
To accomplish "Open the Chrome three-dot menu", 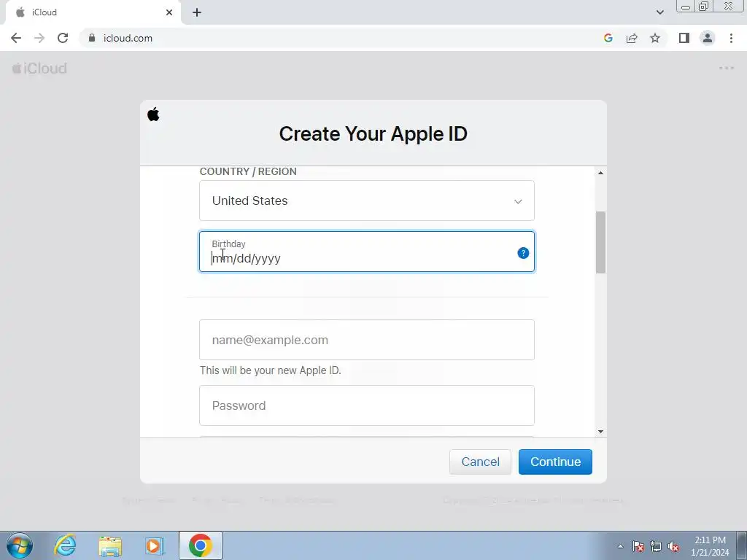I will pyautogui.click(x=731, y=38).
